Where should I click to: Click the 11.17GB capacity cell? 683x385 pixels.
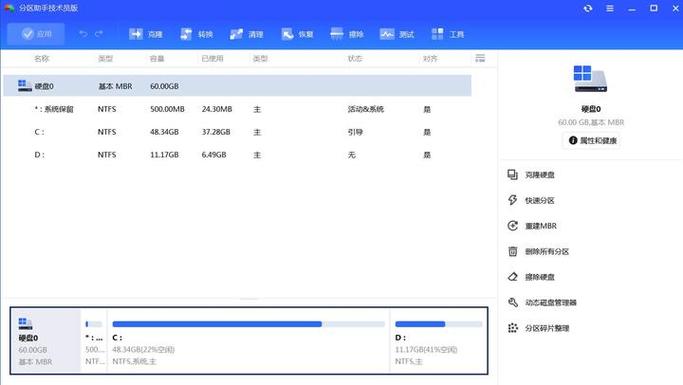(164, 155)
